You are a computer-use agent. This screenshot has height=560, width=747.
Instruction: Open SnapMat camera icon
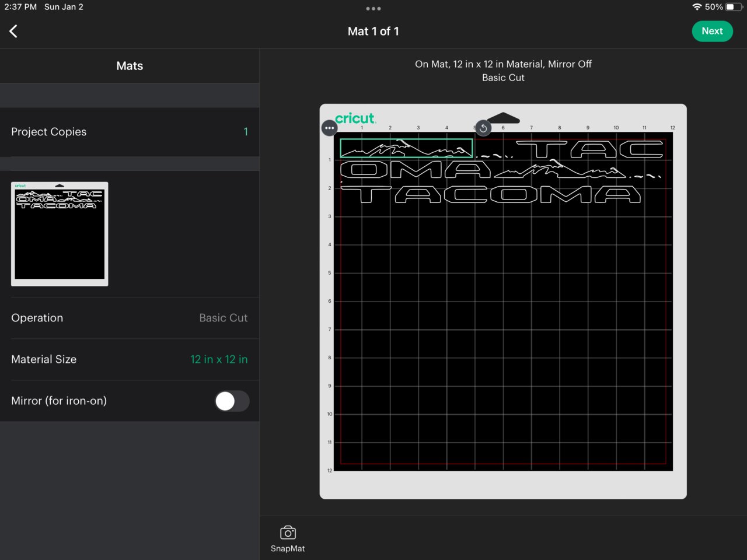pos(288,533)
